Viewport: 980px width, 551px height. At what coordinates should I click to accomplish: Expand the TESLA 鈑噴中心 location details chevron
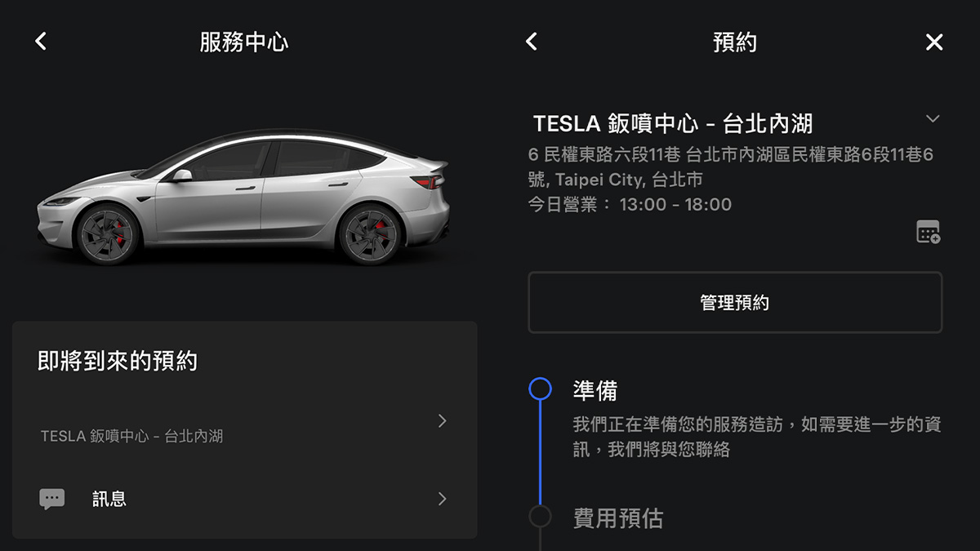point(933,119)
